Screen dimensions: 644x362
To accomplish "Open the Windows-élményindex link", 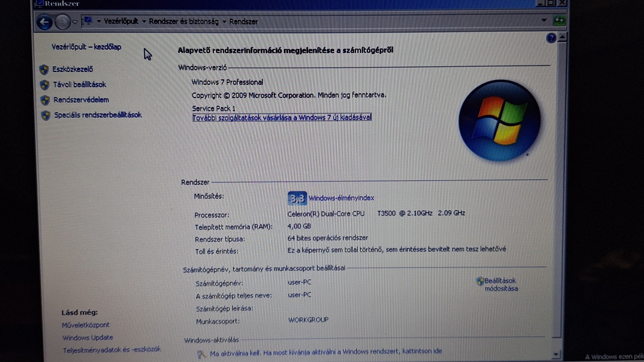I will point(341,198).
